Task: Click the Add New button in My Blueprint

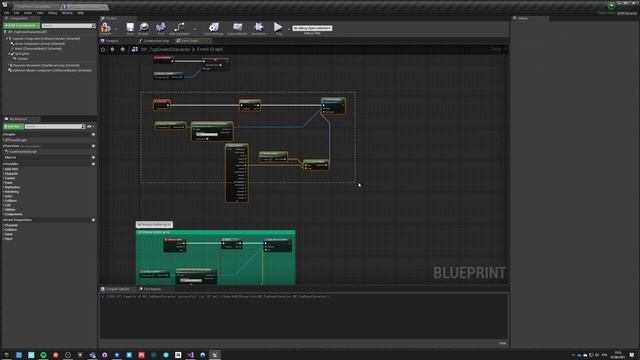Action: click(13, 127)
